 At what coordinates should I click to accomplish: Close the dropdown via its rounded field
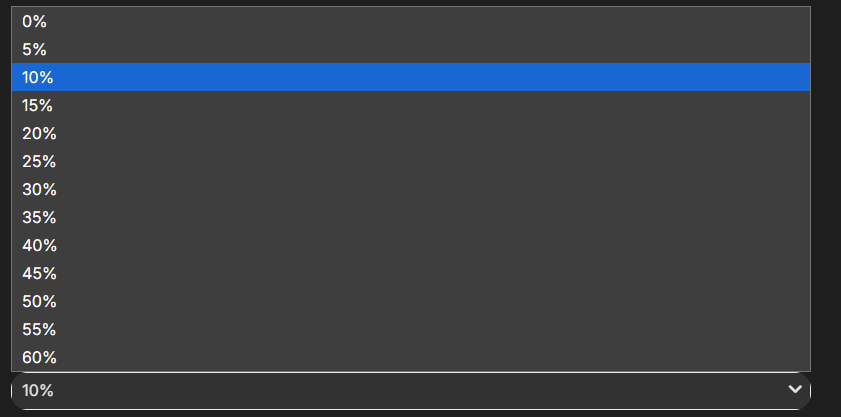(411, 391)
